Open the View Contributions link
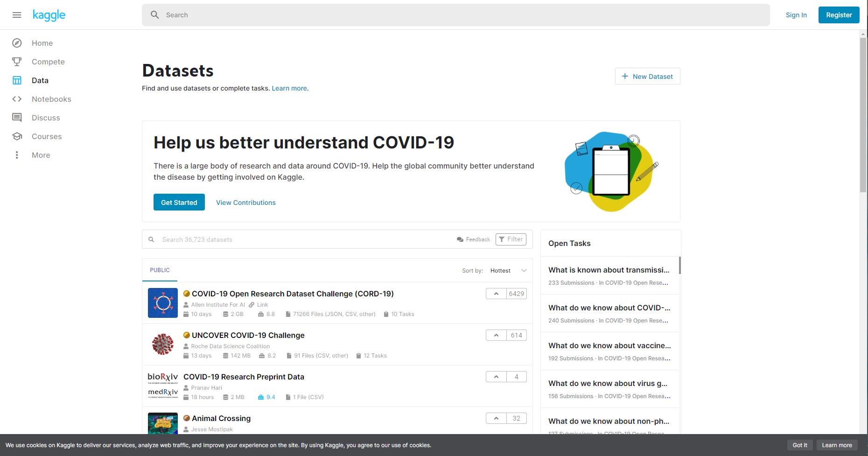 coord(246,203)
